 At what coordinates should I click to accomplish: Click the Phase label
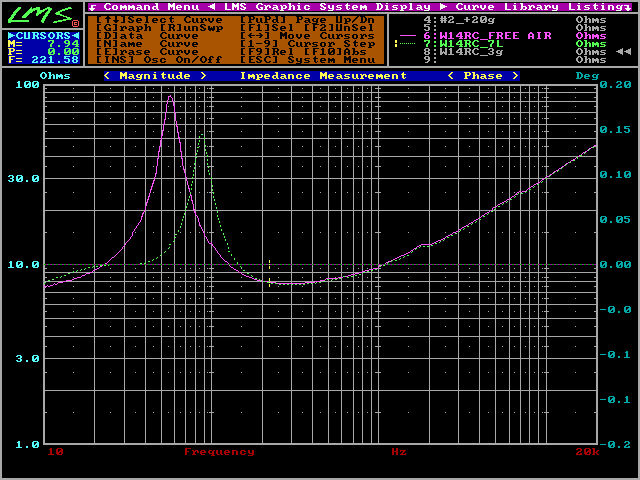(x=483, y=76)
